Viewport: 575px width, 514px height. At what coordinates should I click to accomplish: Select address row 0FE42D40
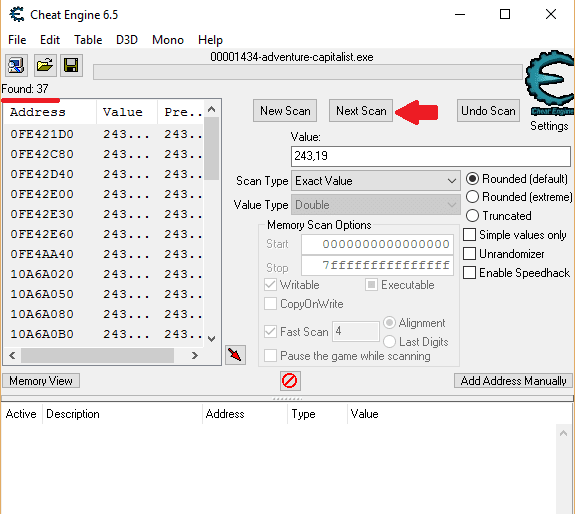[103, 174]
